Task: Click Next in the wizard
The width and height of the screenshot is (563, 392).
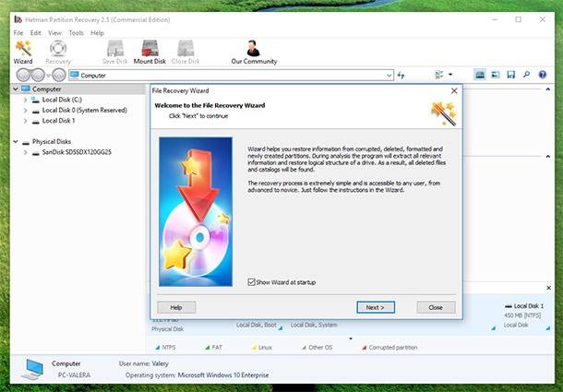Action: point(376,307)
